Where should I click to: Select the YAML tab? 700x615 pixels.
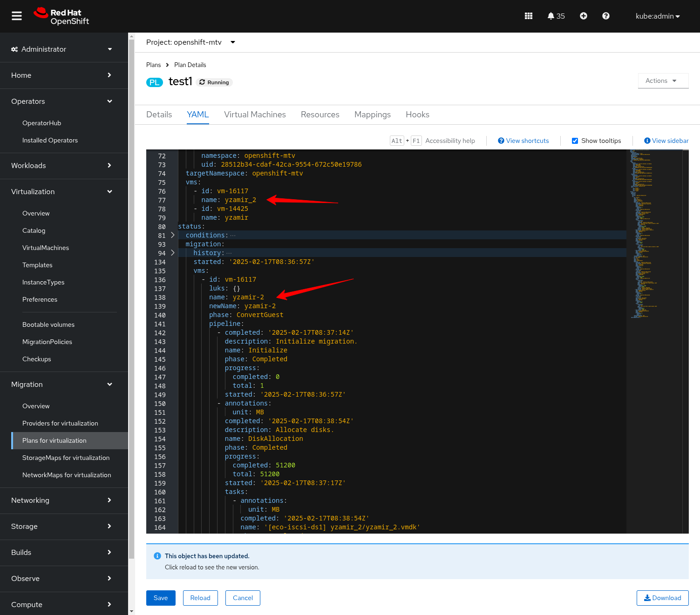point(198,115)
